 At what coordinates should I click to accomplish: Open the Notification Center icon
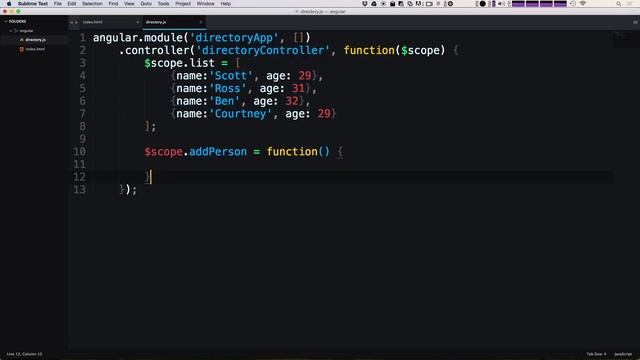pos(629,4)
